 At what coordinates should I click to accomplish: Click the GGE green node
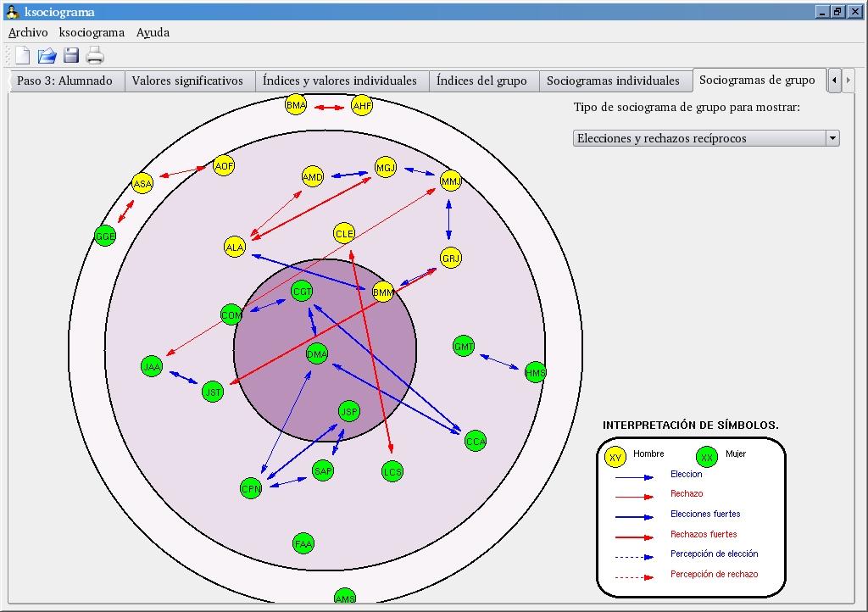[105, 236]
